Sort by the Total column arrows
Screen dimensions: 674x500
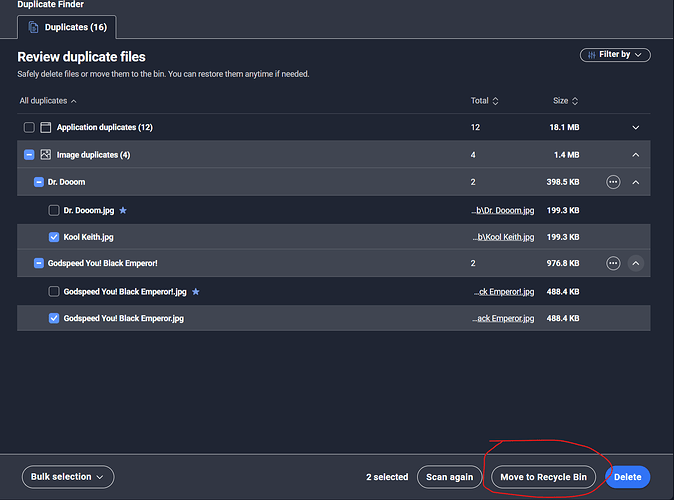point(495,101)
